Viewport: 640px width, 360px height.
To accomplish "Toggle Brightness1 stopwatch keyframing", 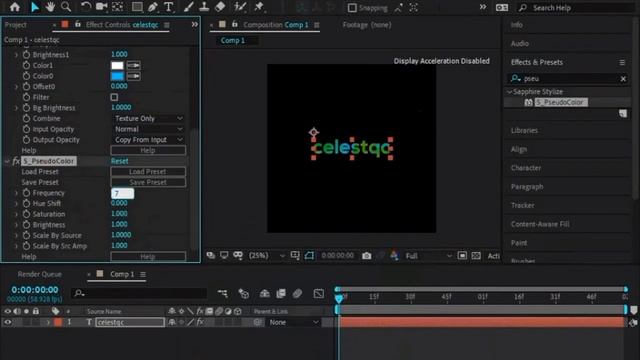I will pyautogui.click(x=27, y=55).
